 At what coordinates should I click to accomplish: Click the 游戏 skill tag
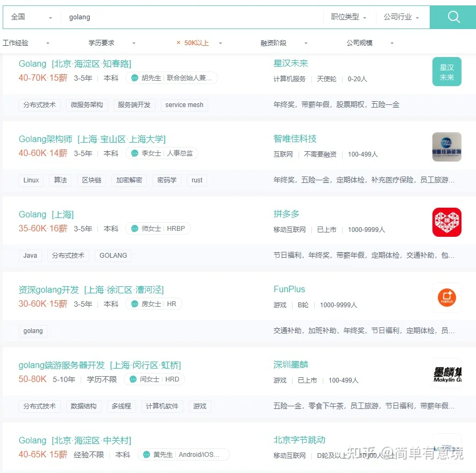point(200,406)
